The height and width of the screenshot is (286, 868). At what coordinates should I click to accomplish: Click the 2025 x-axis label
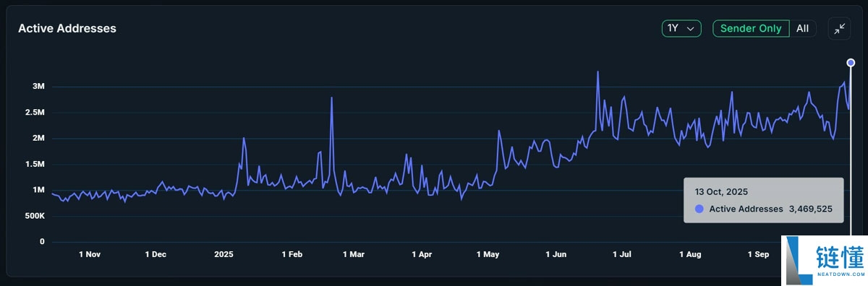pyautogui.click(x=224, y=254)
